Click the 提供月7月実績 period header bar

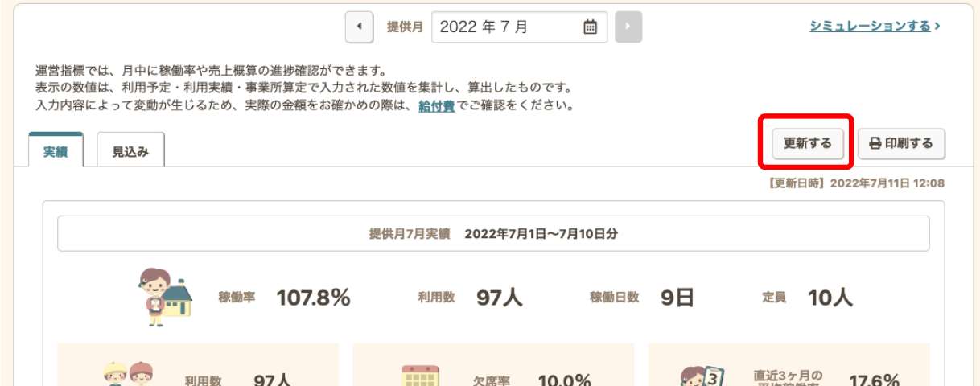click(493, 234)
